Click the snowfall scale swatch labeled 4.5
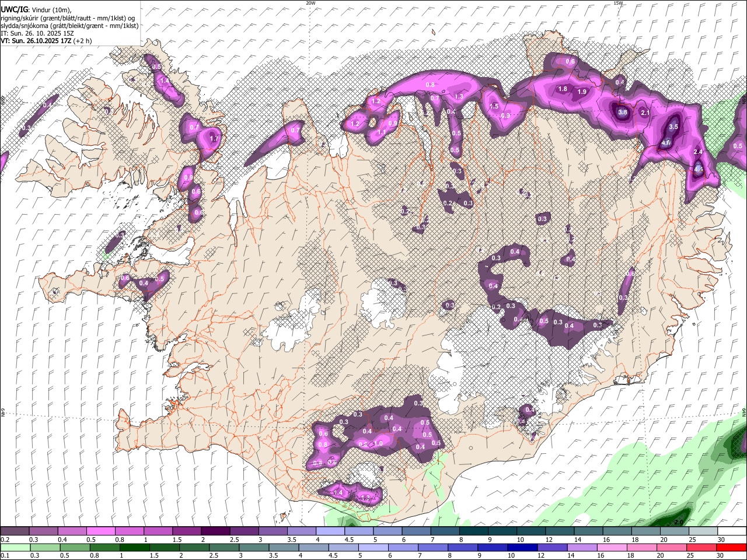 pyautogui.click(x=358, y=531)
